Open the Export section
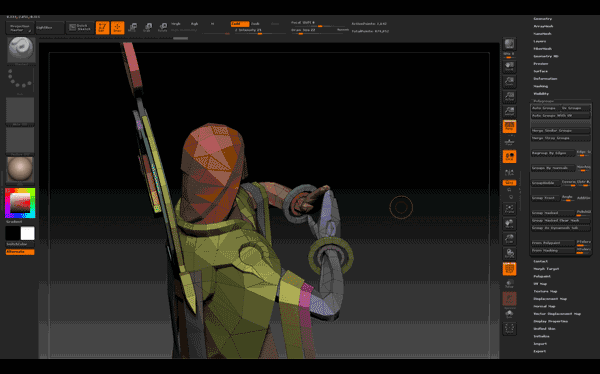The width and height of the screenshot is (600, 374). 540,351
